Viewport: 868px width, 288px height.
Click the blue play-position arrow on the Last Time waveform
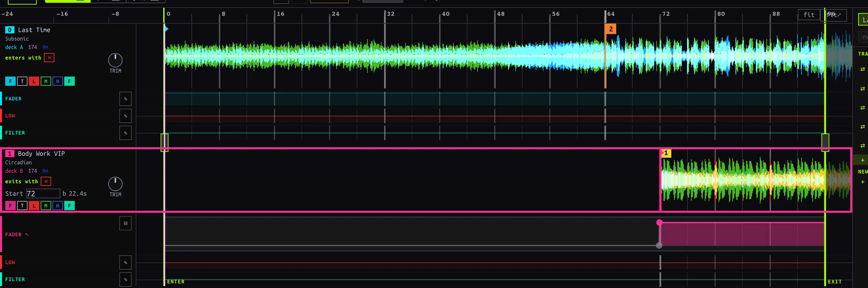pos(167,29)
